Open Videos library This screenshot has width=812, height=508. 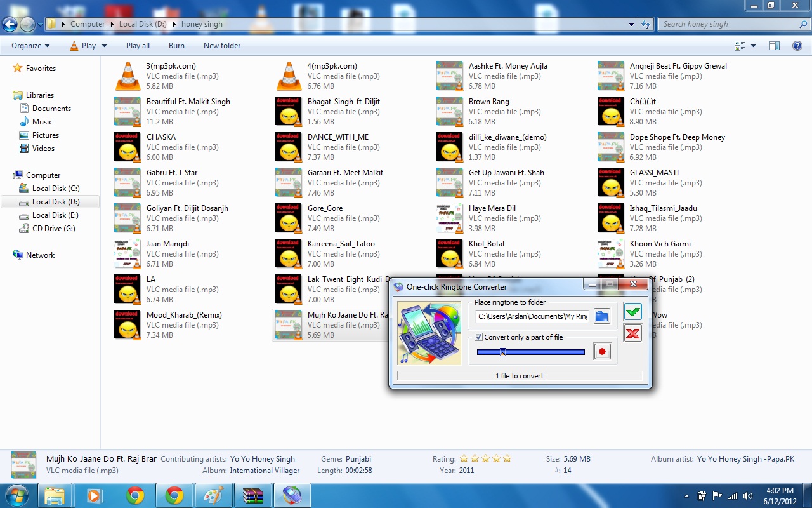(x=44, y=149)
